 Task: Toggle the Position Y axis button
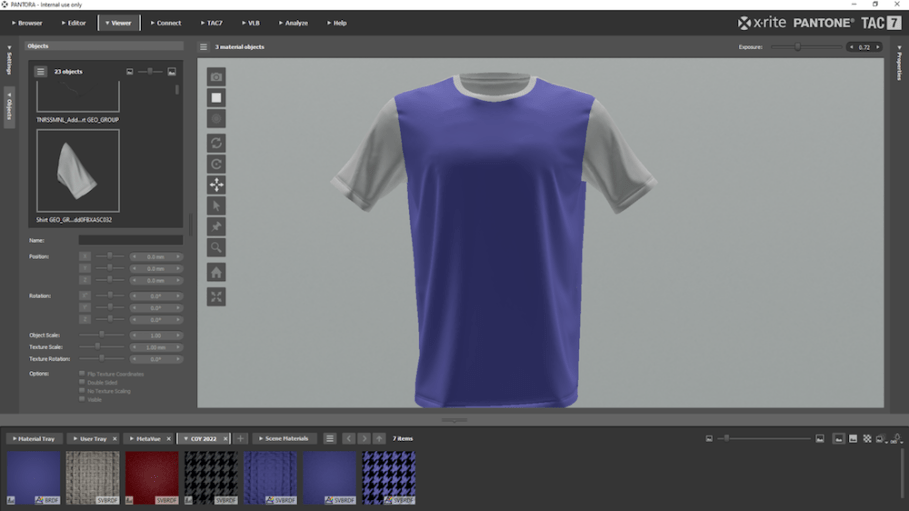coord(85,268)
